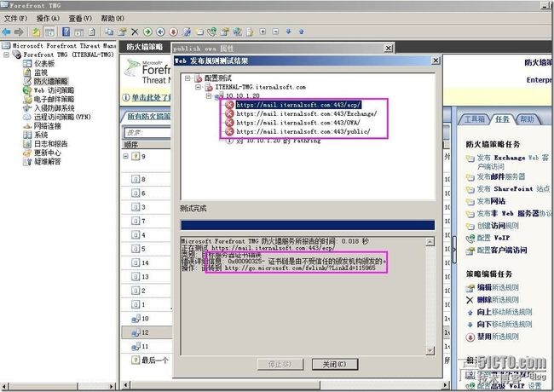Select Web 访问策略 in the console tree
This screenshot has height=392, width=554.
click(54, 90)
